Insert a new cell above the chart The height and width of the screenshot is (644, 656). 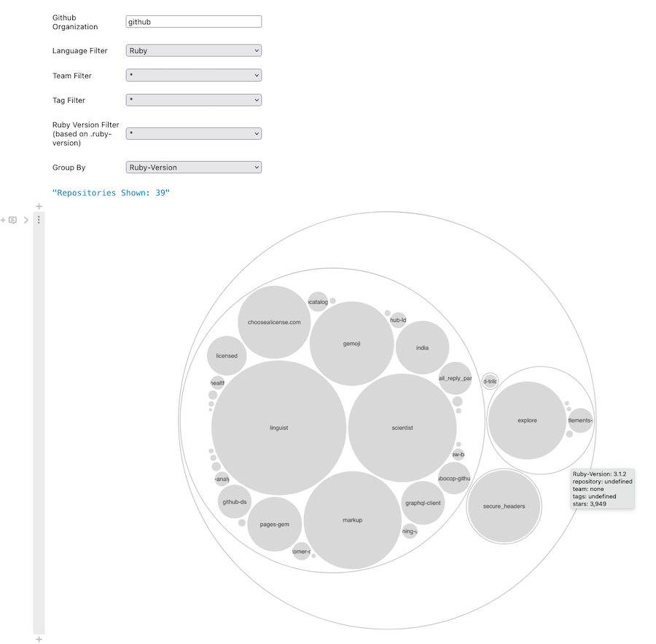(x=39, y=206)
